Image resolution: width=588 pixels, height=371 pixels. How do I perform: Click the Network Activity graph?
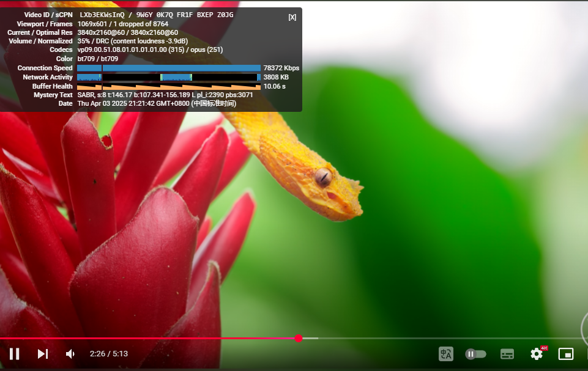169,77
